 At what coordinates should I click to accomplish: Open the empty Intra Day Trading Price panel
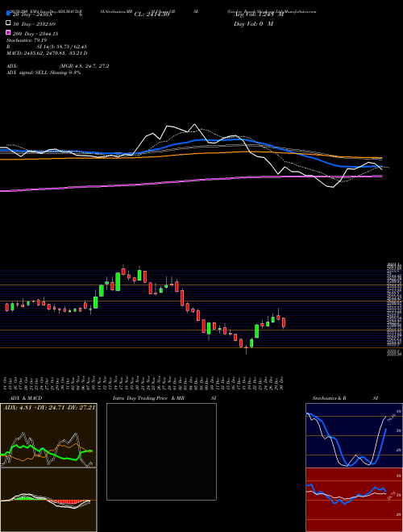point(161,451)
